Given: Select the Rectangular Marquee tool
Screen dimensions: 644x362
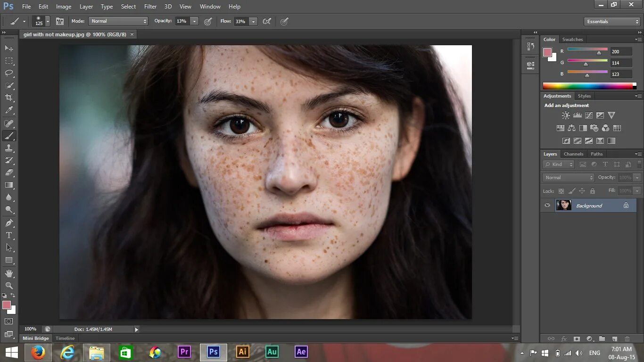Looking at the screenshot, I should [9, 61].
